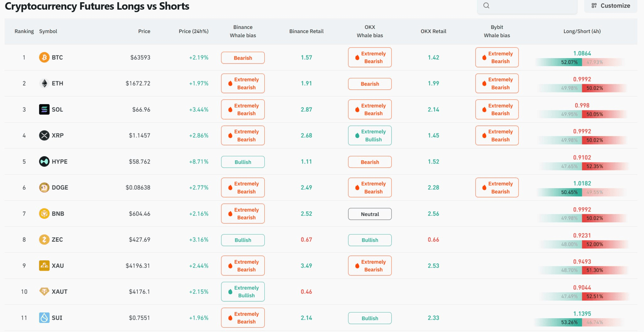Image resolution: width=644 pixels, height=332 pixels.
Task: Click the search magnifier icon
Action: click(486, 5)
